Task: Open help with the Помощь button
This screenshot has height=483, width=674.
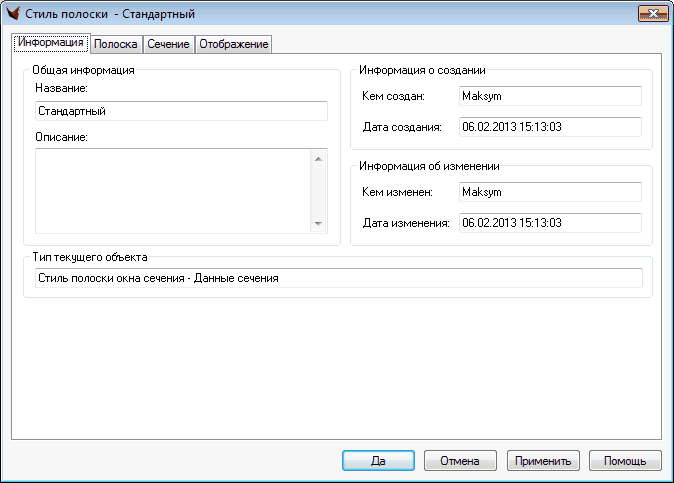Action: [x=625, y=461]
